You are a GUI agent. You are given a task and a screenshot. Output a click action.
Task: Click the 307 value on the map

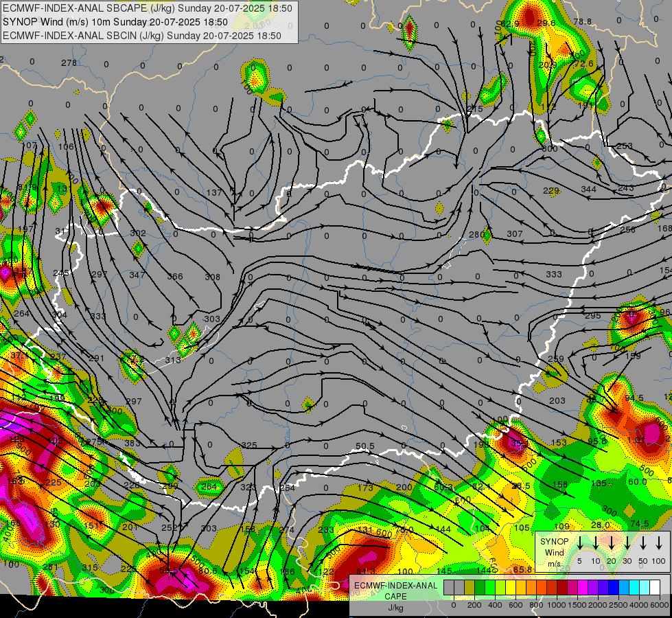pos(515,233)
